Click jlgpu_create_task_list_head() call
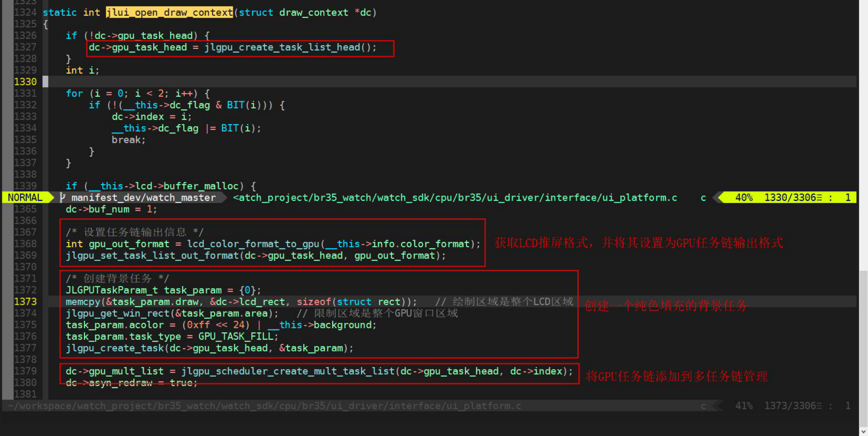This screenshot has height=436, width=868. tap(290, 47)
